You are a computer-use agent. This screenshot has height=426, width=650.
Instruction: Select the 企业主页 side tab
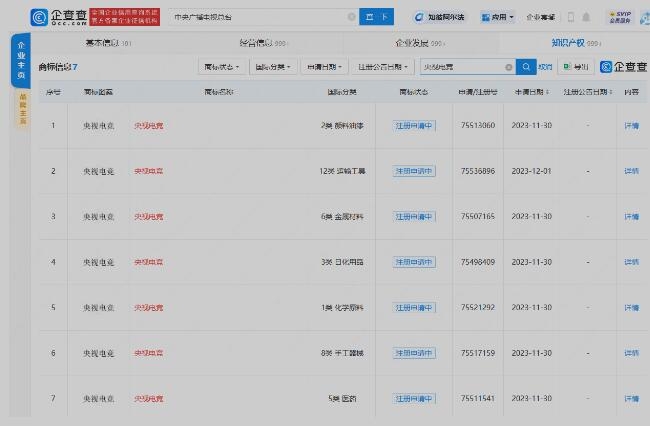(21, 61)
